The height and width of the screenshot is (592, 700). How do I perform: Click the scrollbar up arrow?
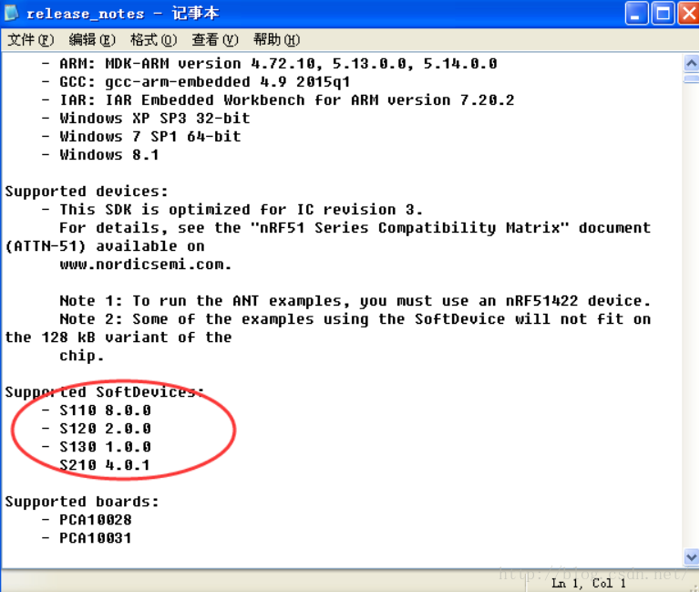click(x=691, y=63)
